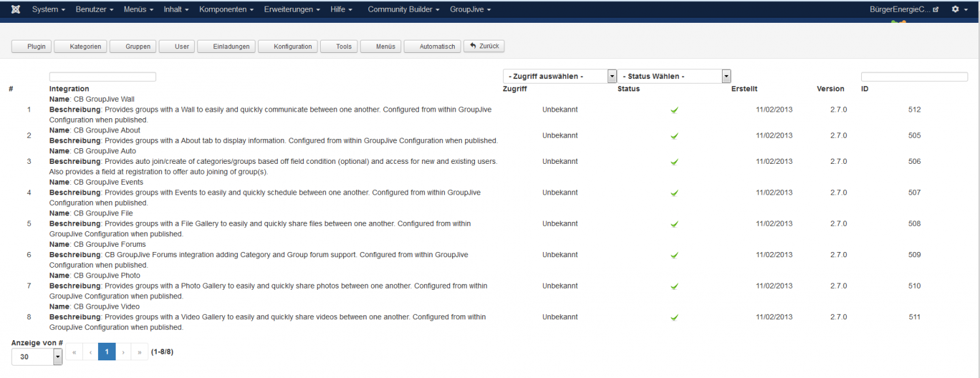
Task: Expand the System menu
Action: click(x=48, y=10)
